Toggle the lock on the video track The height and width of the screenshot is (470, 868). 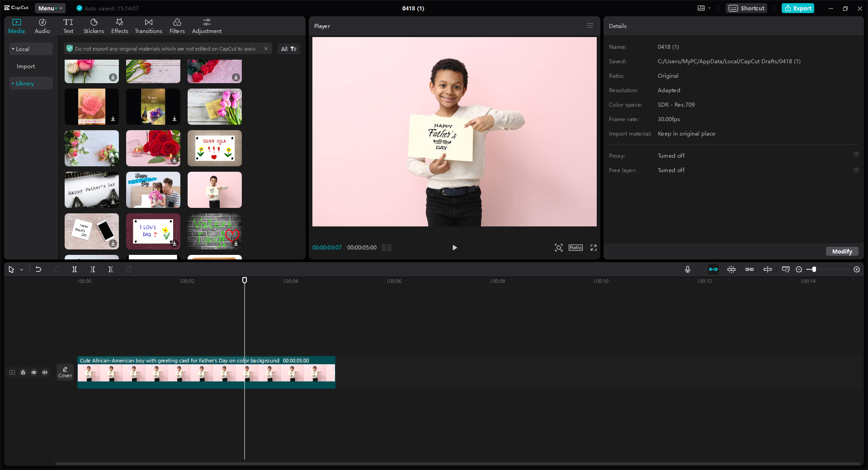click(x=23, y=372)
